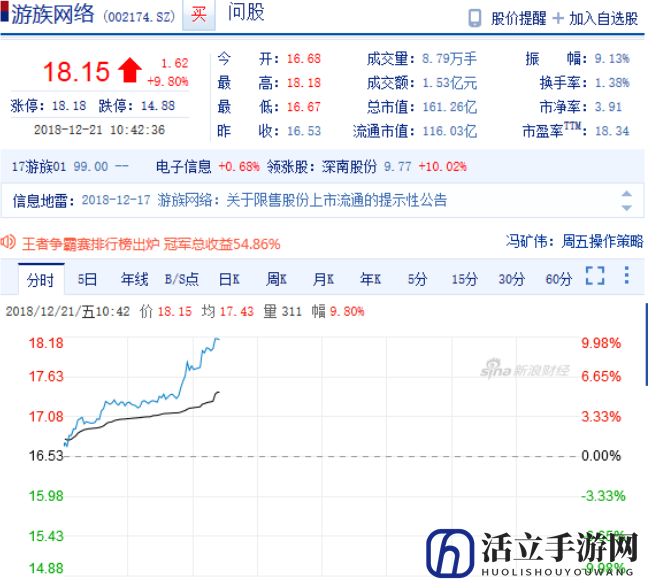Click the 振幅 value 9.13%

[x=612, y=59]
